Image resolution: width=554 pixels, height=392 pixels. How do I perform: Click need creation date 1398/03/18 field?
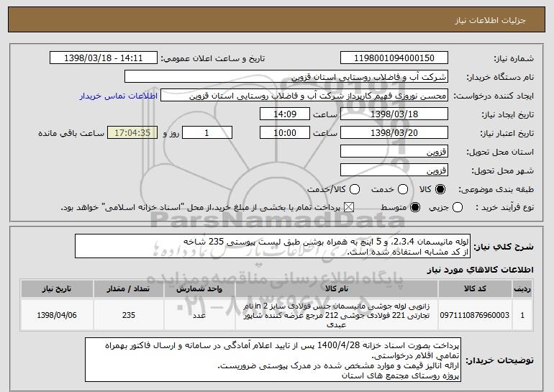[394, 114]
